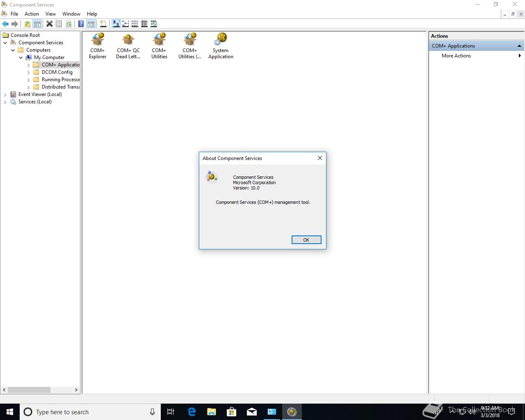Create new item using the toolbar icon
The width and height of the screenshot is (525, 420).
pyautogui.click(x=103, y=24)
